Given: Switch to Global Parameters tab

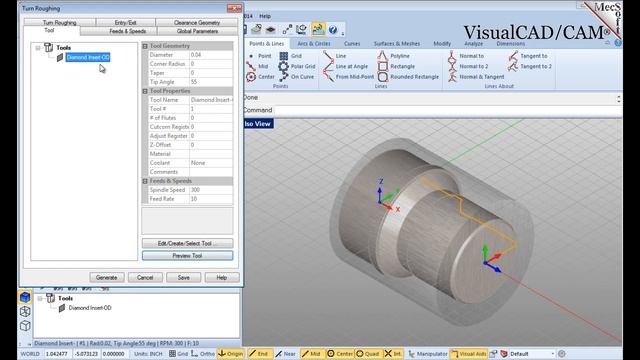Looking at the screenshot, I should pos(197,31).
